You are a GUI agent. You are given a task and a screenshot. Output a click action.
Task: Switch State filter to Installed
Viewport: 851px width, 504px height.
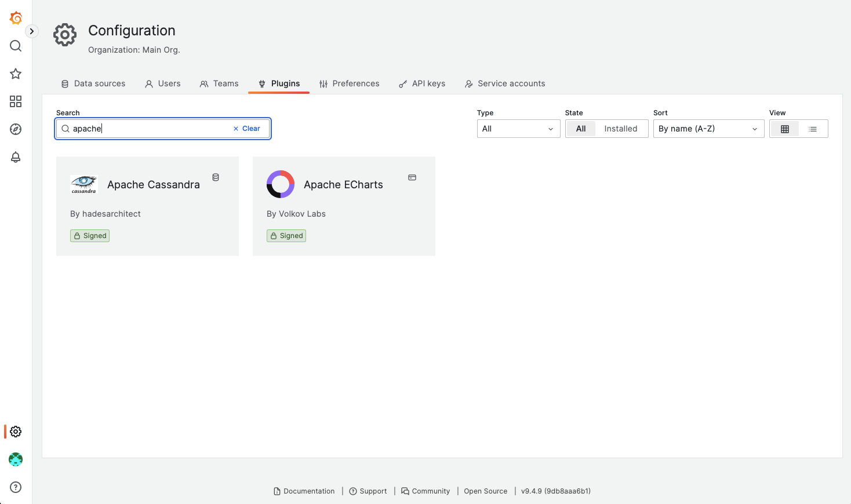620,129
